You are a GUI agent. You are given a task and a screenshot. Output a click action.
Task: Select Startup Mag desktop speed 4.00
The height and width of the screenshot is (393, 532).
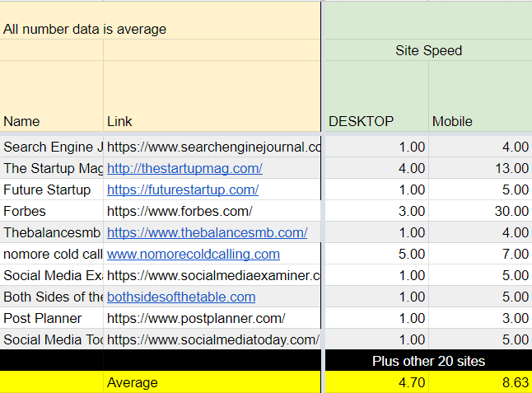pyautogui.click(x=376, y=168)
